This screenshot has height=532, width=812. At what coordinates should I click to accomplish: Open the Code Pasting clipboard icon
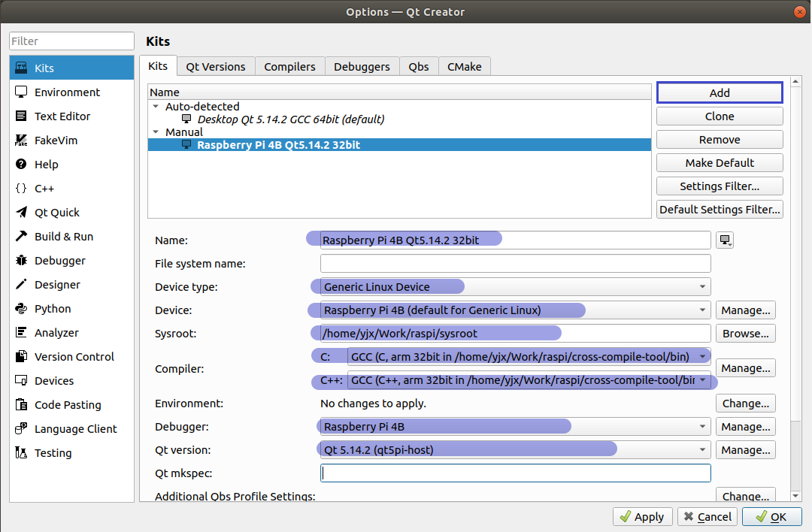coord(21,405)
